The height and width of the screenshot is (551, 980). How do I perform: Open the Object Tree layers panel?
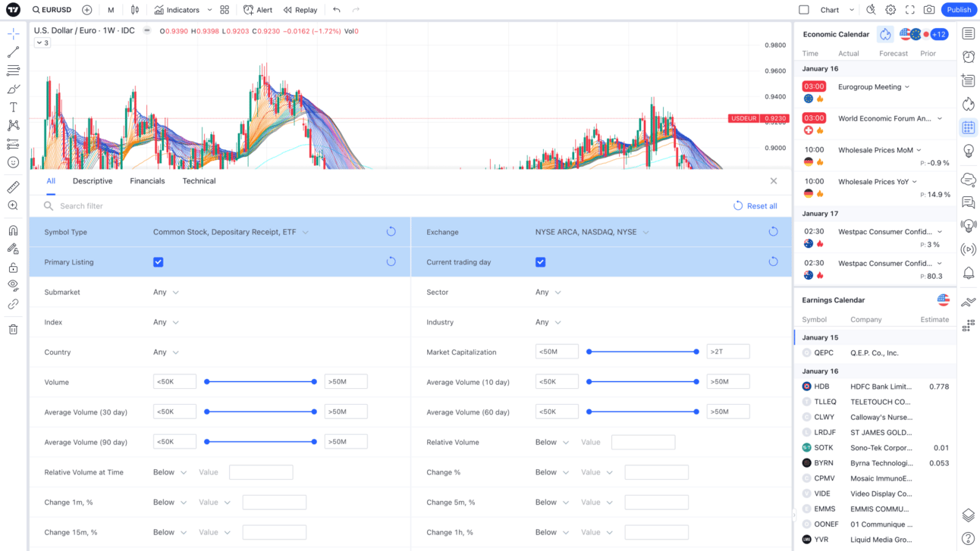tap(969, 515)
